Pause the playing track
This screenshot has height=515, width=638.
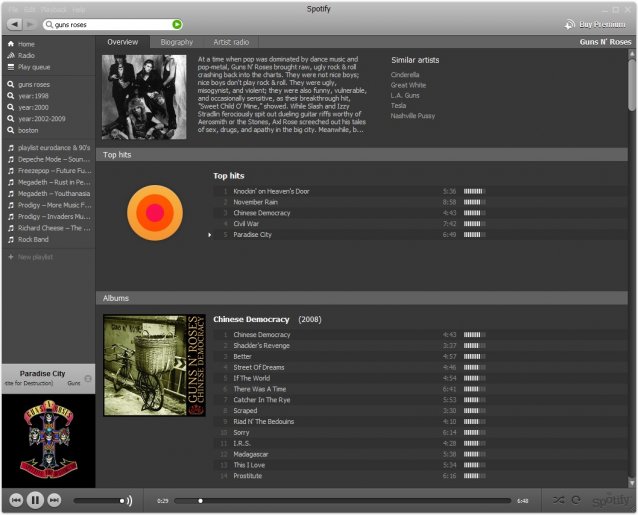(x=35, y=500)
